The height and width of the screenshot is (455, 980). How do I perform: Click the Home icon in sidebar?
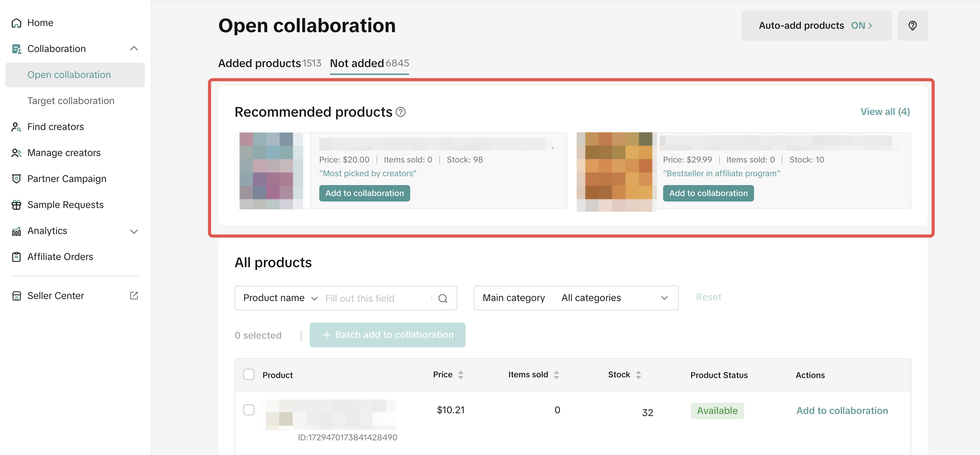16,23
